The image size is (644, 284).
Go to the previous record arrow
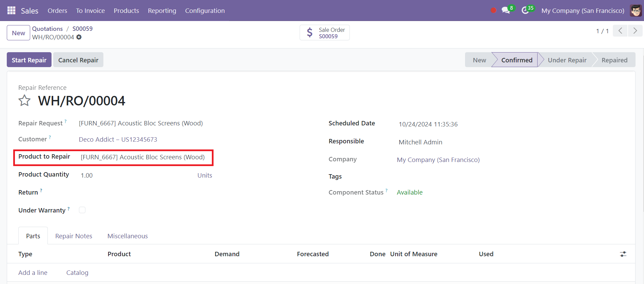[620, 31]
